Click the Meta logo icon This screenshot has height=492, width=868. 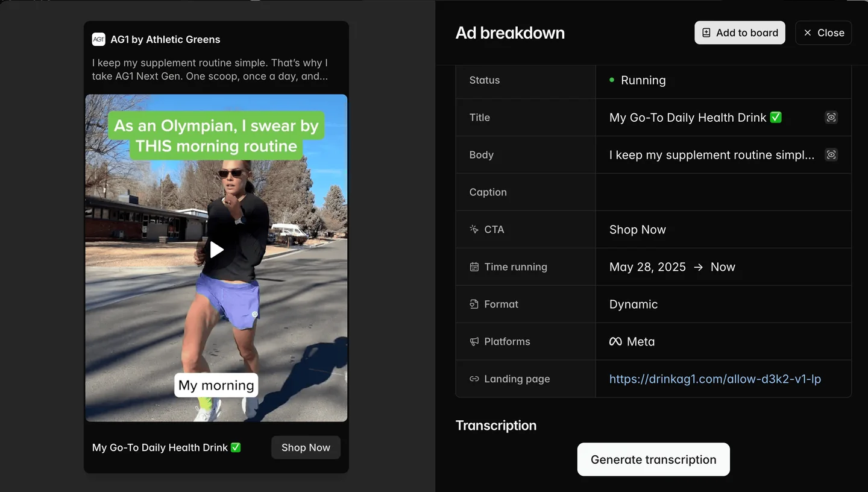pyautogui.click(x=615, y=341)
